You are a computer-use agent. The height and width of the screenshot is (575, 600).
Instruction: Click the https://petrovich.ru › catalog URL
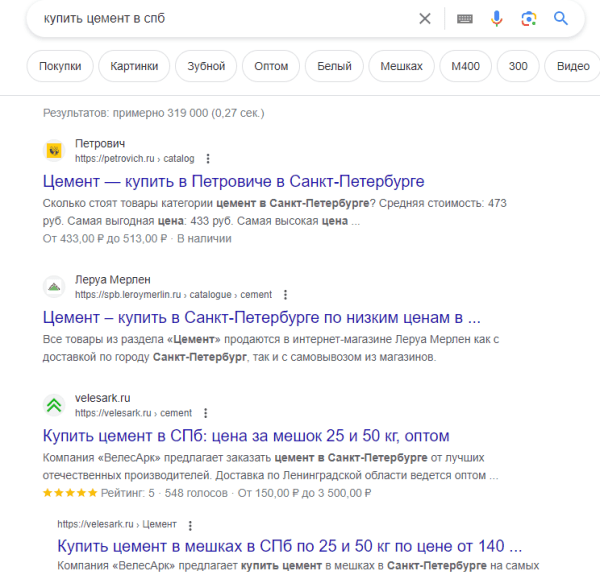135,158
